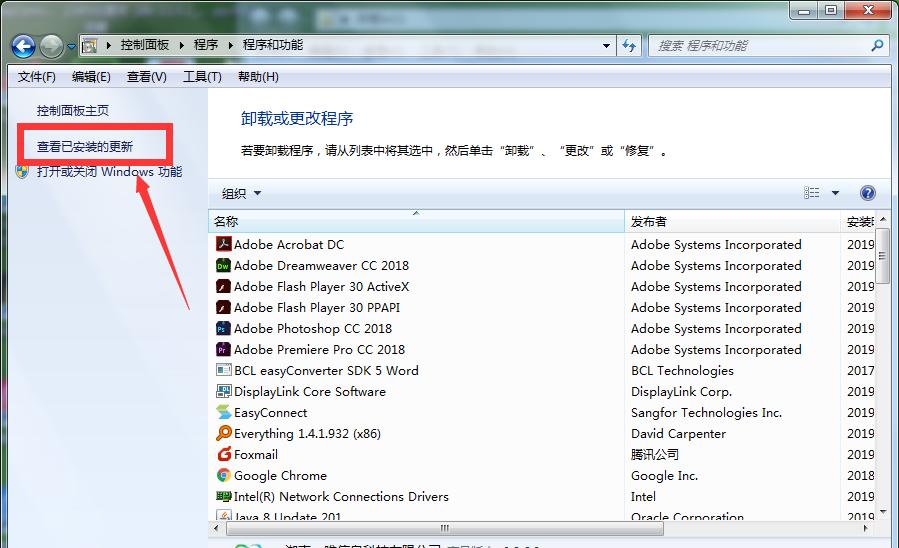The width and height of the screenshot is (899, 548).
Task: Click the vertical scrollbar down arrow
Action: pyautogui.click(x=883, y=511)
